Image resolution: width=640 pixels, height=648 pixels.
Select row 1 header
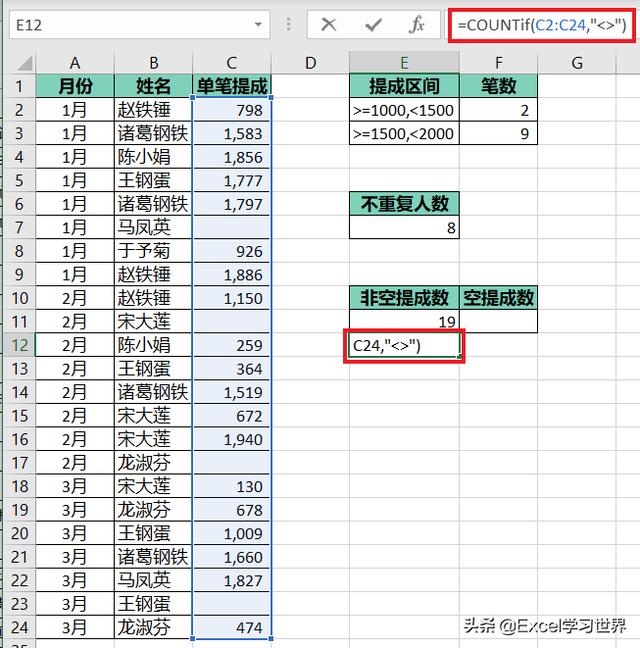19,86
